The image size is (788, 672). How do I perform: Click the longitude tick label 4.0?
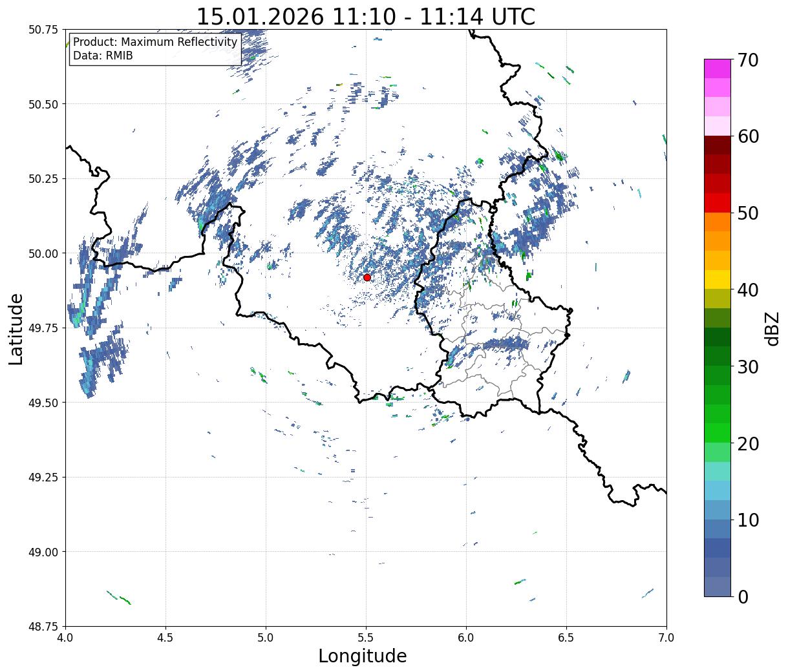65,638
